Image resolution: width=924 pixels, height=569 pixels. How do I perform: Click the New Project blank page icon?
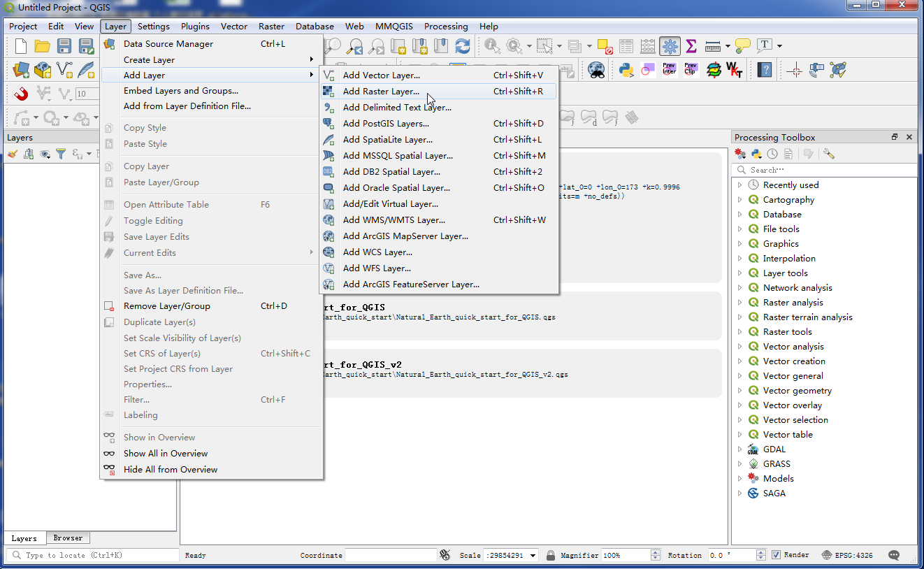coord(21,47)
